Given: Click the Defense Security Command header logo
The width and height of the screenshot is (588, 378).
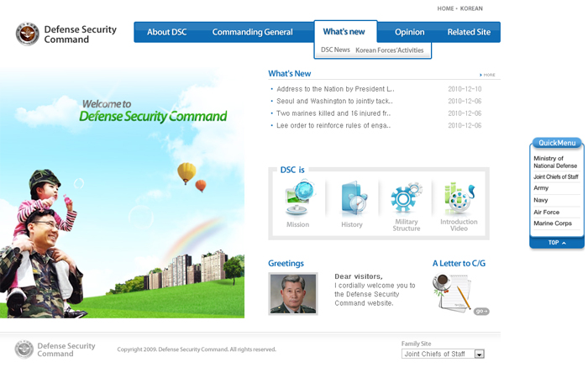Looking at the screenshot, I should tap(66, 34).
